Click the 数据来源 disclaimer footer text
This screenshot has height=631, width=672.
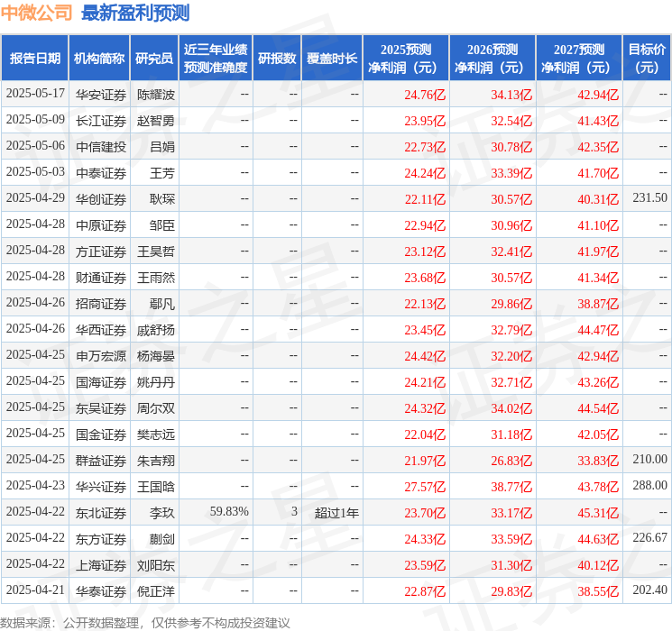click(145, 623)
